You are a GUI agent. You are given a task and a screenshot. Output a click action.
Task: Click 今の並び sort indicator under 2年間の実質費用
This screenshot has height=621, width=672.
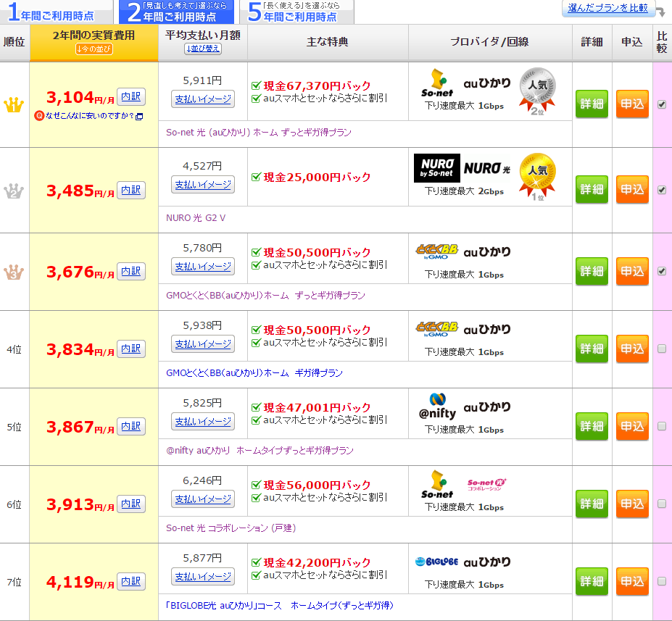[x=94, y=49]
